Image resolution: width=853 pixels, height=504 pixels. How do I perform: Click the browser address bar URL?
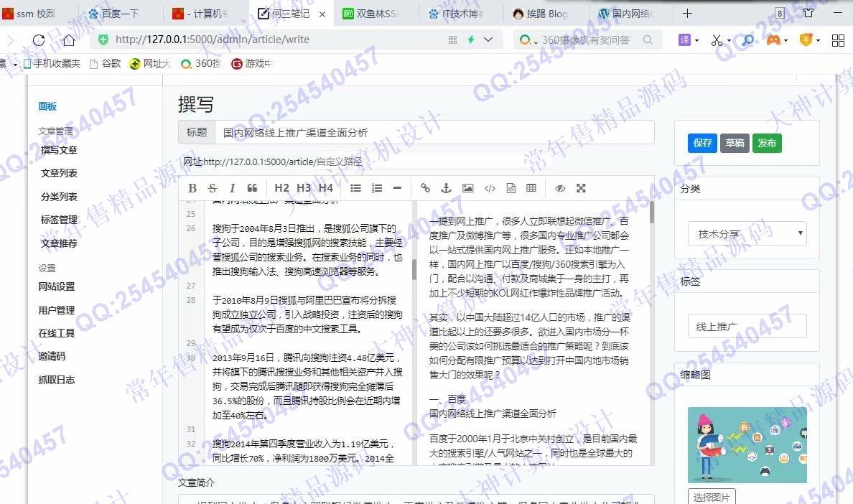click(213, 39)
